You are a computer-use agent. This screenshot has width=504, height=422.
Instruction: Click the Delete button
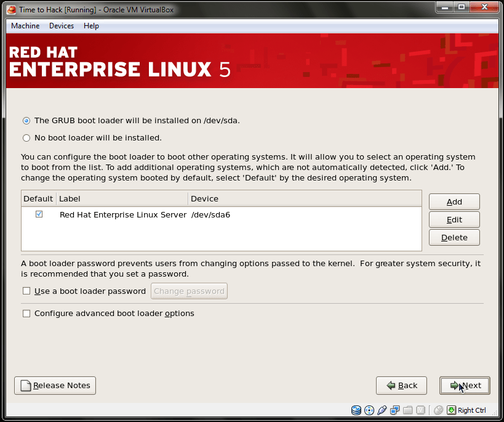point(454,238)
